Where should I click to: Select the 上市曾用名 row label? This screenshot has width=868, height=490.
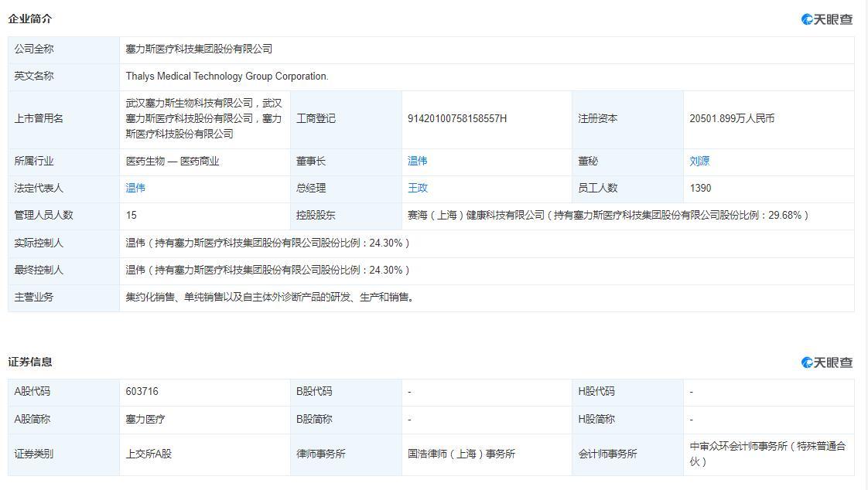[x=39, y=118]
